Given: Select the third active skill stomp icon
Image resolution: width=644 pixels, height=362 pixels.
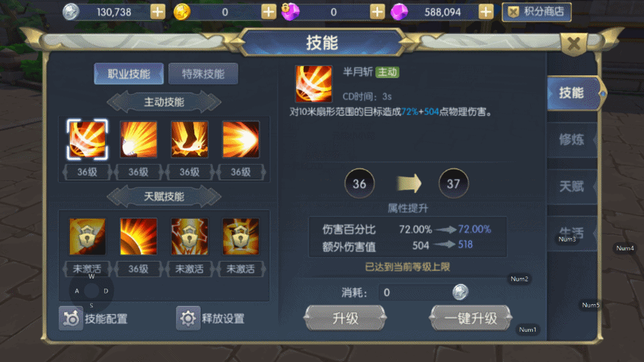Looking at the screenshot, I should click(189, 139).
